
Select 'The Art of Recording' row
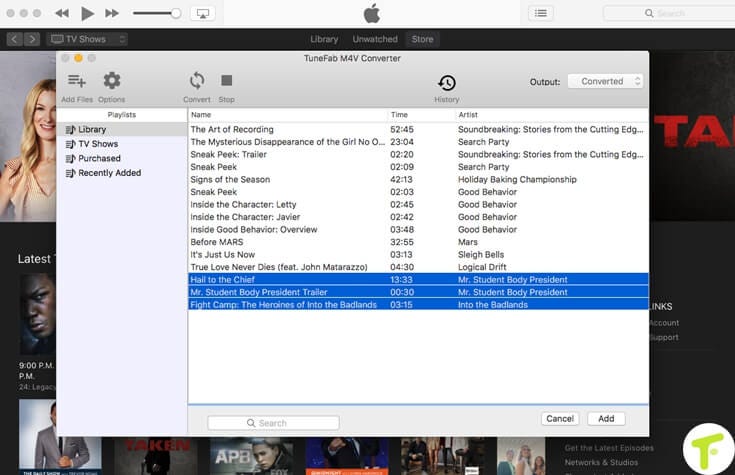click(x=418, y=129)
